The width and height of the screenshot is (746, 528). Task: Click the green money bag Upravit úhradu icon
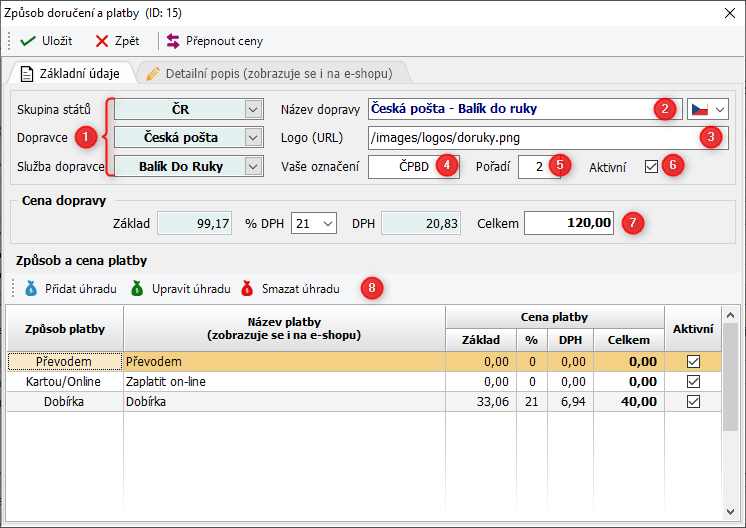tap(137, 288)
